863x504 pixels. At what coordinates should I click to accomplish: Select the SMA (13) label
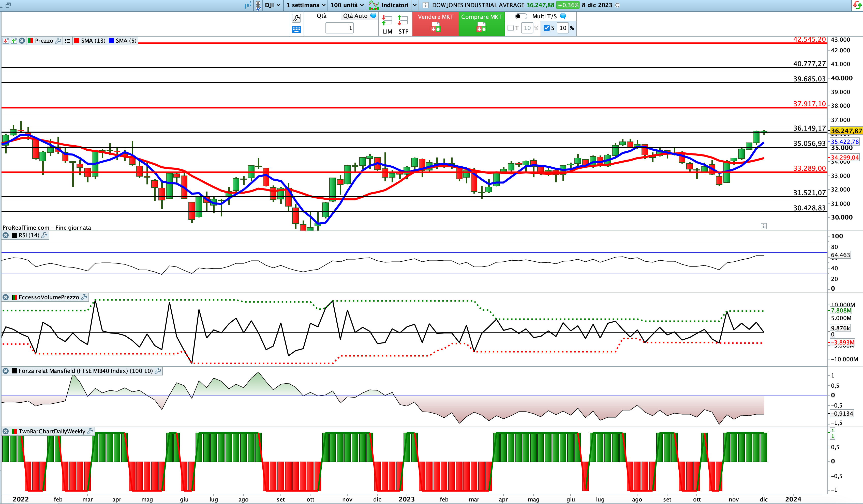click(x=93, y=41)
